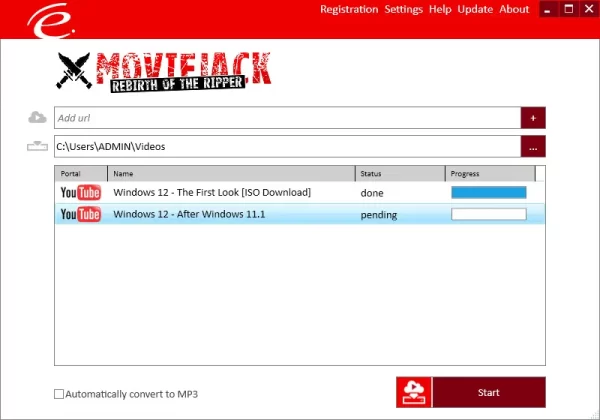
Task: Minimize the MovieJack window
Action: pos(548,9)
